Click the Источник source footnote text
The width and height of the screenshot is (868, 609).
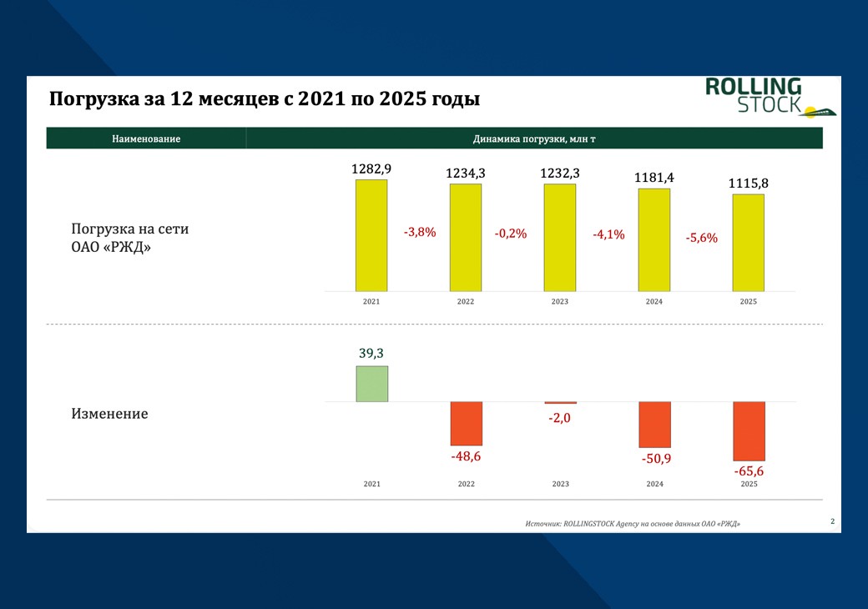(x=633, y=524)
